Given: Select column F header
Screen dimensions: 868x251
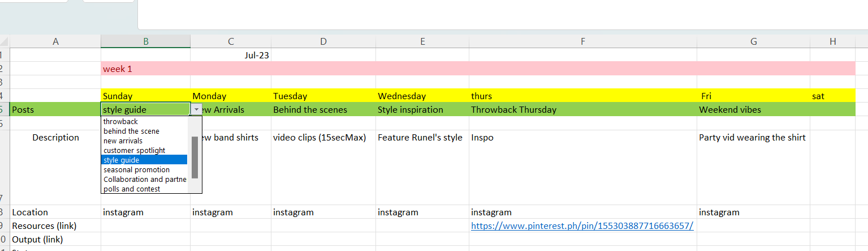Looking at the screenshot, I should (x=583, y=41).
